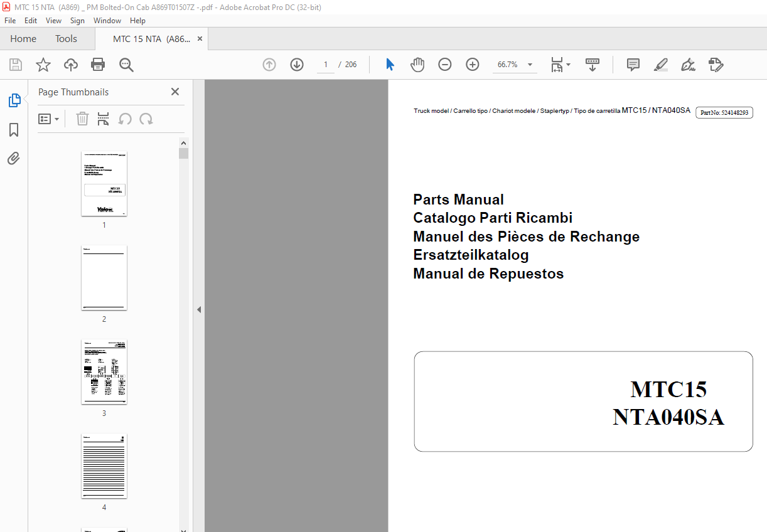The image size is (767, 532).
Task: Zoom out with minus icon
Action: coord(445,65)
